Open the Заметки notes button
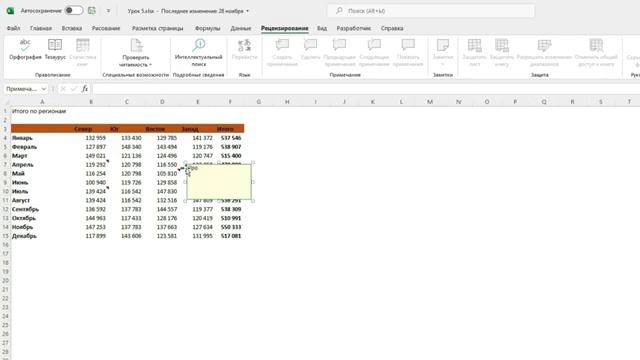The height and width of the screenshot is (360, 640). (443, 53)
